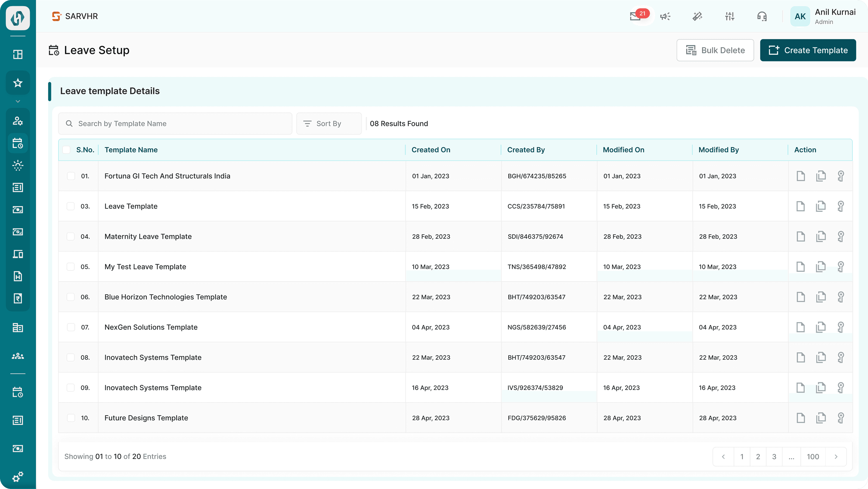Go to next page with right chevron
This screenshot has height=489, width=868.
(x=836, y=457)
